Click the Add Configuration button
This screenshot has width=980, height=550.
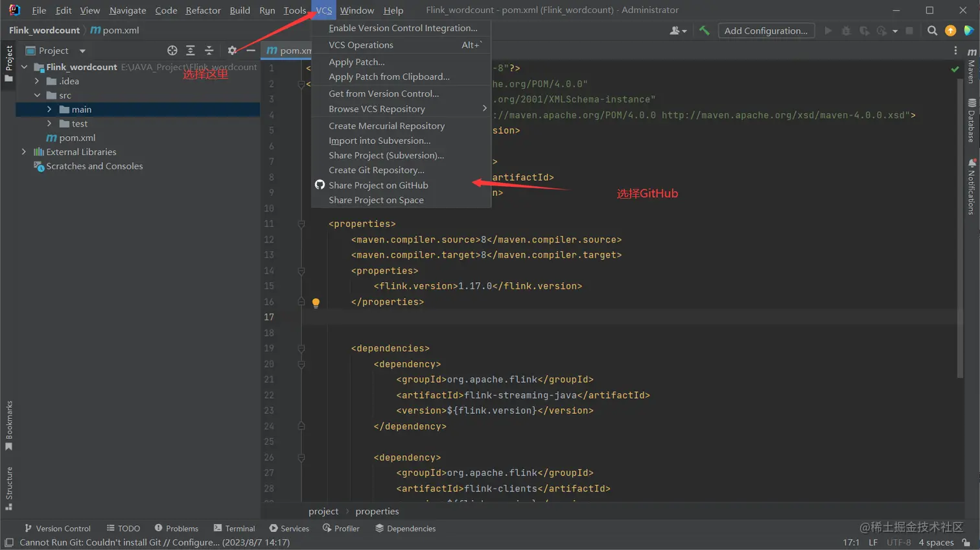pyautogui.click(x=765, y=30)
